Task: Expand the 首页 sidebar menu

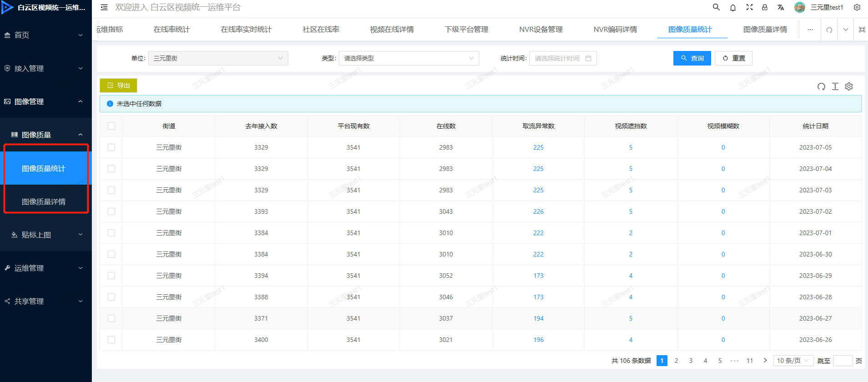Action: [46, 35]
